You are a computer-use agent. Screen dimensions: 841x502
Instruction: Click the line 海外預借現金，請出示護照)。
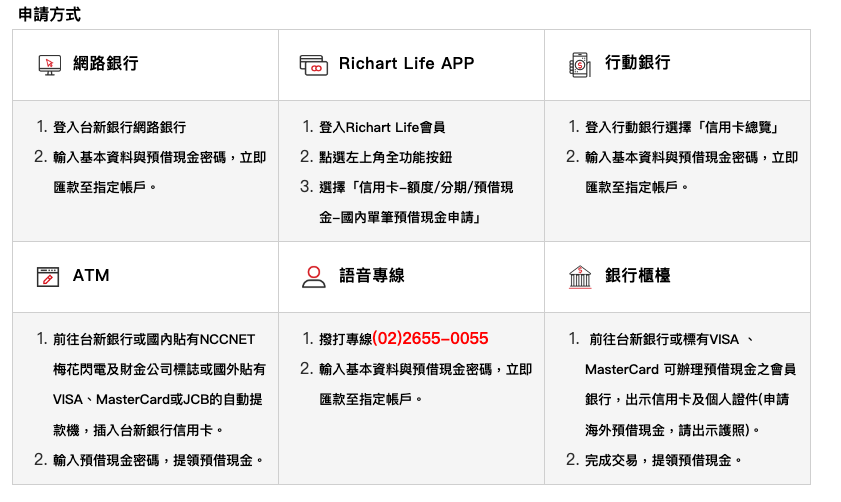pos(673,430)
